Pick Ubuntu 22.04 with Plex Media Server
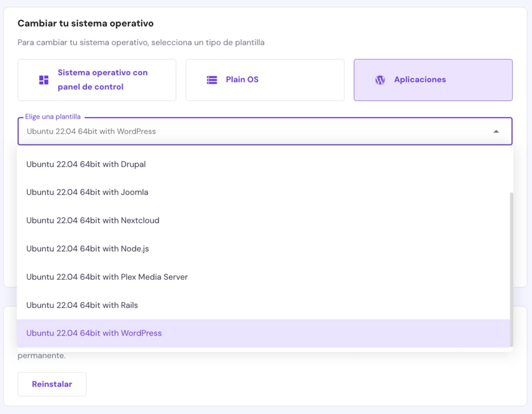532x414 pixels. pos(107,277)
